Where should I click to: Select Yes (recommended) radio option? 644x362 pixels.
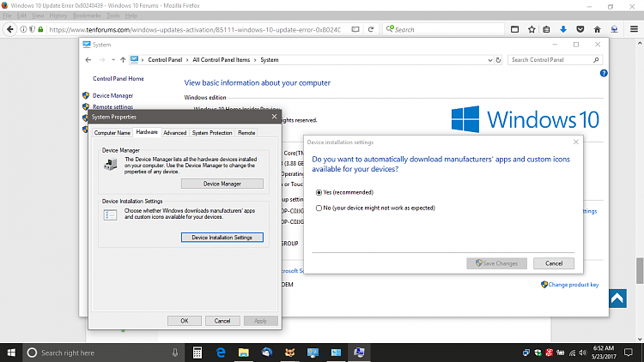(319, 192)
